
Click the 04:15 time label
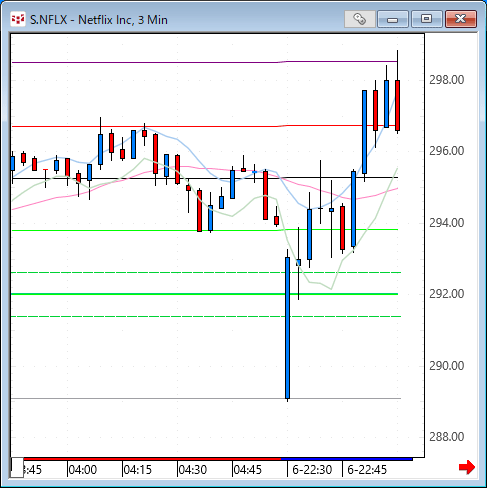tap(138, 470)
